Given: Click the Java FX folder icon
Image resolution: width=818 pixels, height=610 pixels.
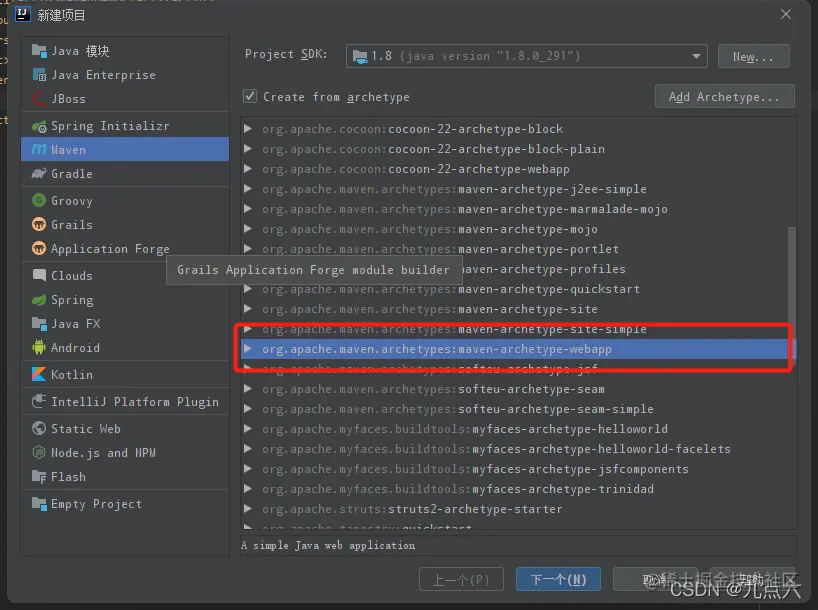Looking at the screenshot, I should pos(39,324).
